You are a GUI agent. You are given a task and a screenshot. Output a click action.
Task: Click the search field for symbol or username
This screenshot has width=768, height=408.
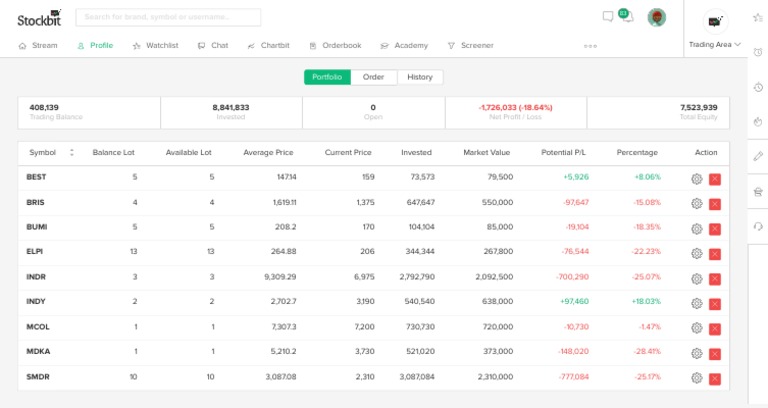point(168,17)
